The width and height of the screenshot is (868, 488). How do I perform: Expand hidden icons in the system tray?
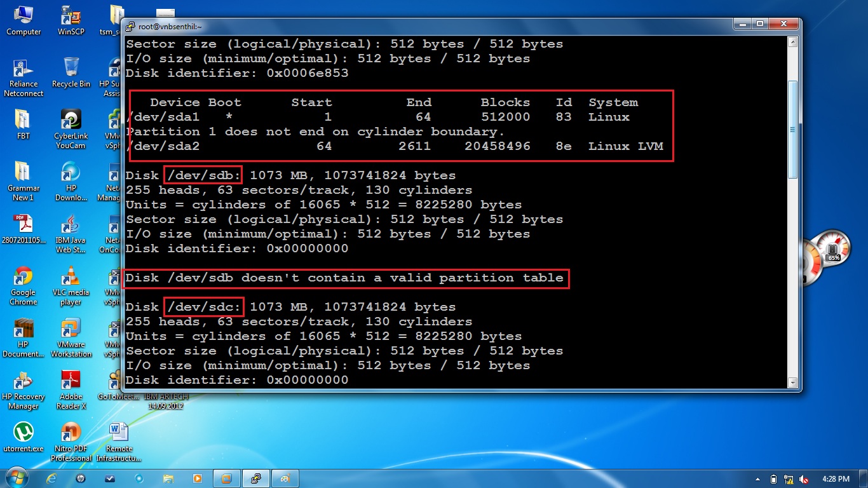[757, 479]
